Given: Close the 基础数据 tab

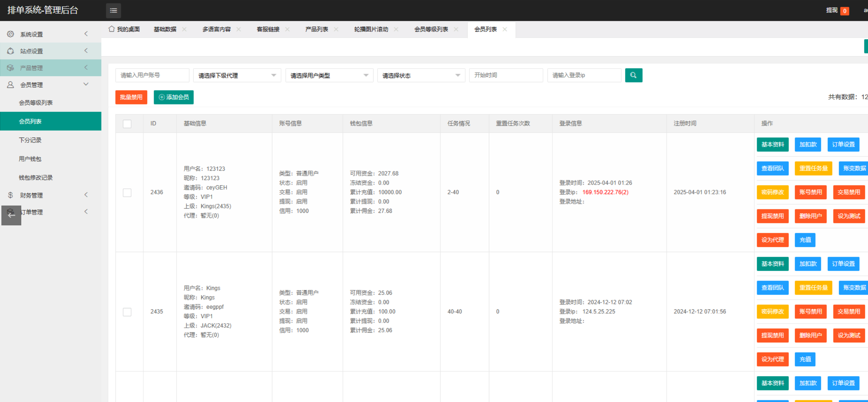Looking at the screenshot, I should click(x=184, y=29).
